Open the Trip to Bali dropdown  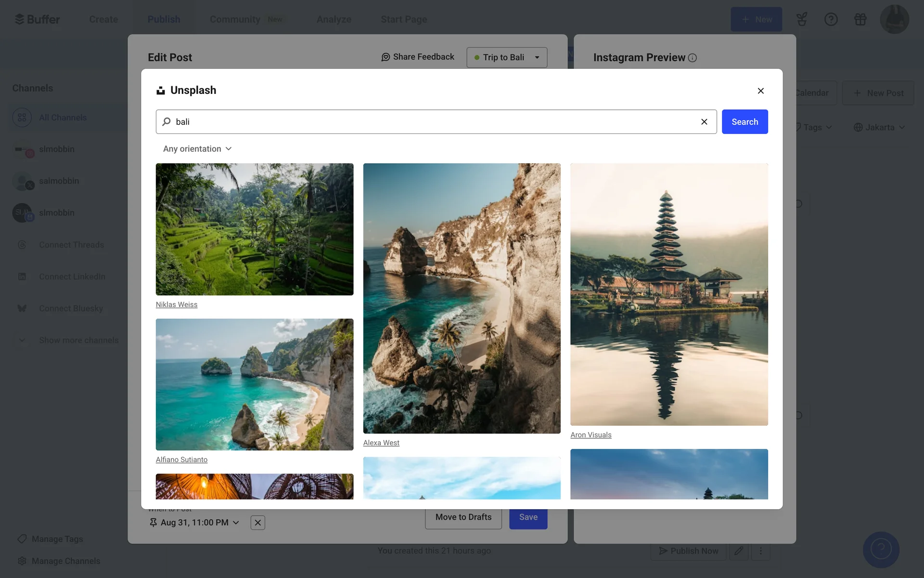pyautogui.click(x=507, y=57)
